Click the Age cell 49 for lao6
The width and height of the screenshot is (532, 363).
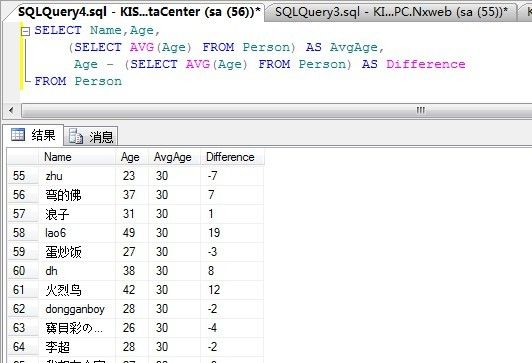click(x=132, y=233)
